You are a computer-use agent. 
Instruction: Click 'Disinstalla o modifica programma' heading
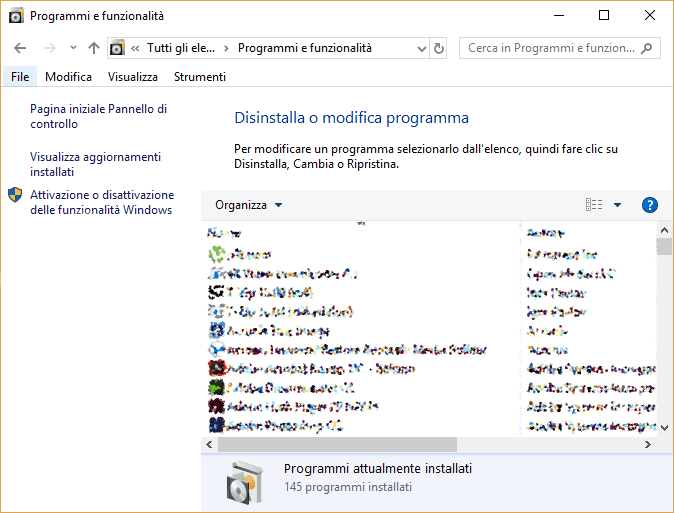351,117
